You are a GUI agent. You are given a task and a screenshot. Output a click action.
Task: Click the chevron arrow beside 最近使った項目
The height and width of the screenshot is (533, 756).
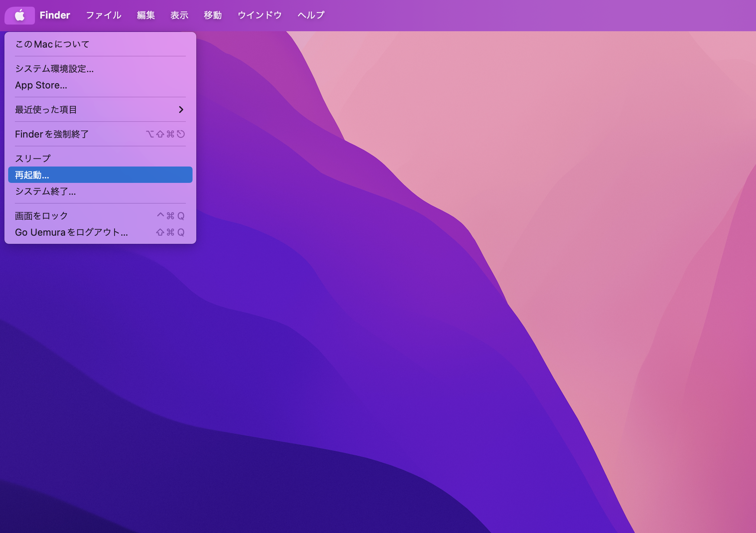(x=181, y=110)
